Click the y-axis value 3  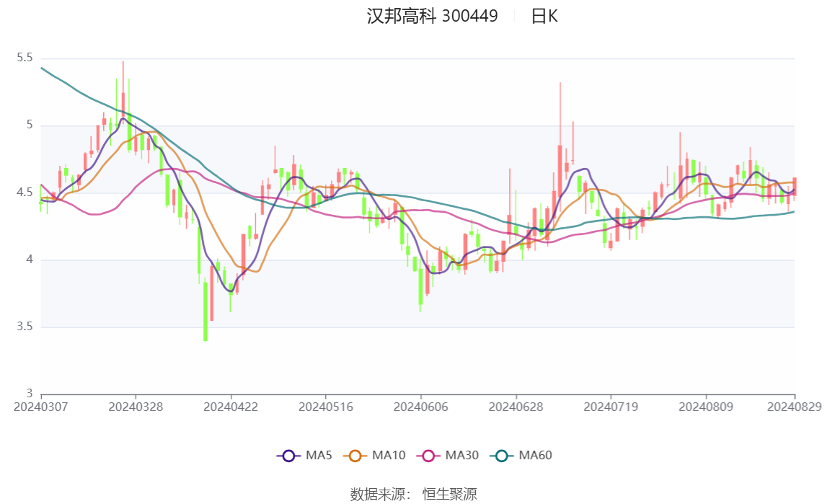point(30,393)
